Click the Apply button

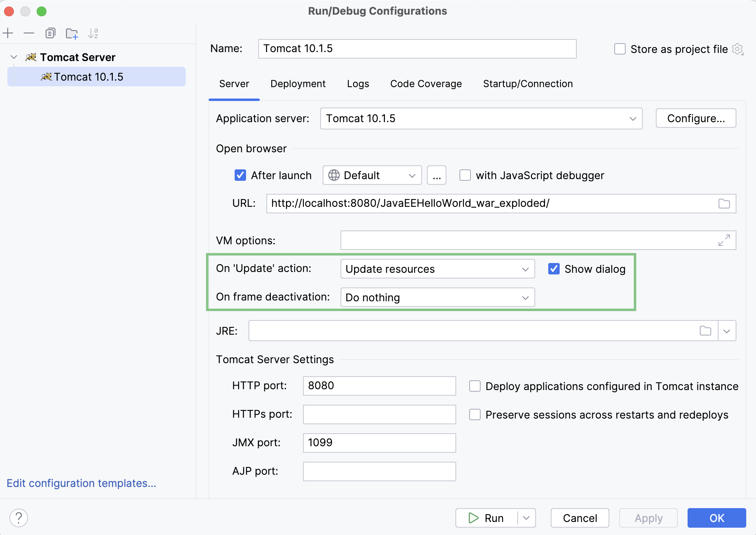[x=648, y=518]
